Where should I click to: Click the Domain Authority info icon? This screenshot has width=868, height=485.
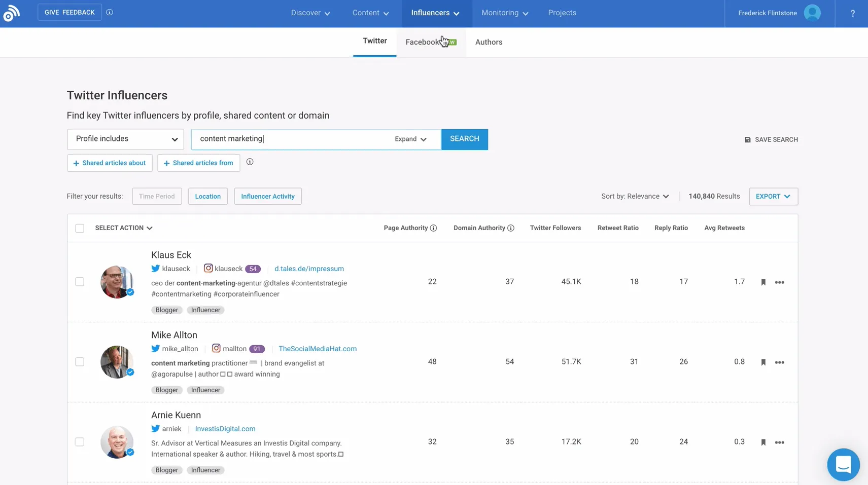pyautogui.click(x=511, y=228)
